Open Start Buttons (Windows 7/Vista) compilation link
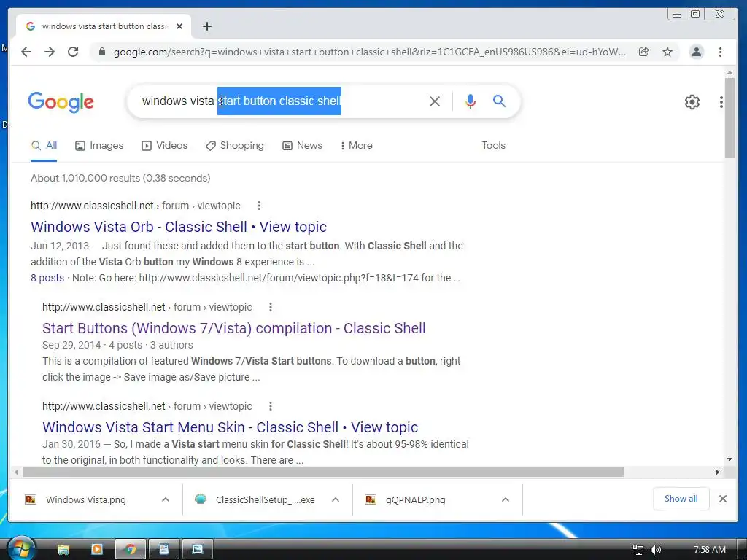Screen dimensions: 747x560 234,328
